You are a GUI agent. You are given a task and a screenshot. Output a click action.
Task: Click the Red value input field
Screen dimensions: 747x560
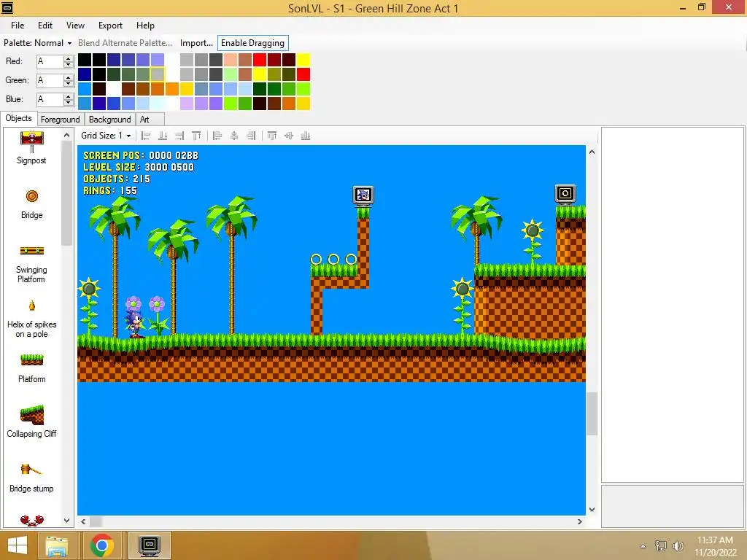tap(50, 61)
